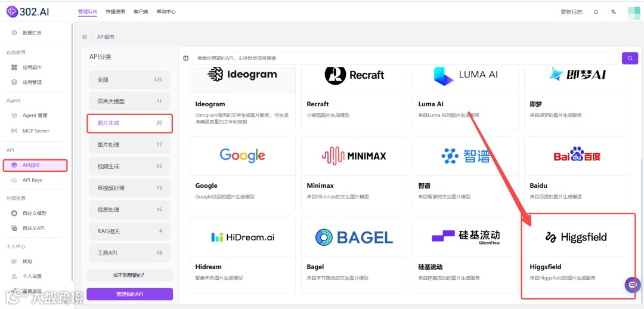Screen dimensions: 644x309
Task: Select the 语言大模型 category
Action: 130,101
